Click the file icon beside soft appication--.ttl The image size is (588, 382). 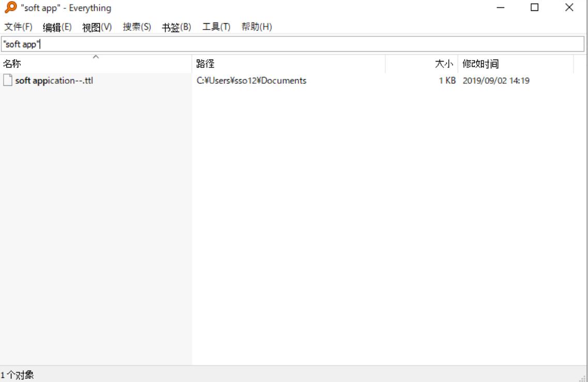(x=7, y=81)
